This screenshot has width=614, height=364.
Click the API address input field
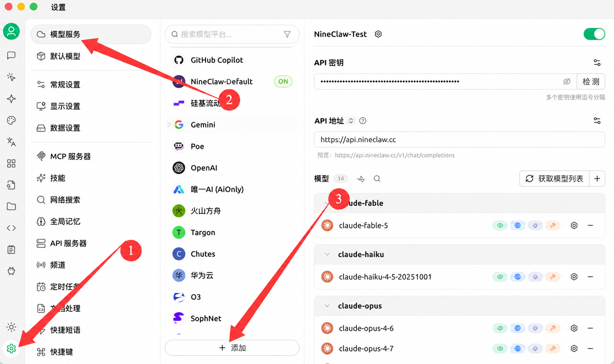point(459,139)
